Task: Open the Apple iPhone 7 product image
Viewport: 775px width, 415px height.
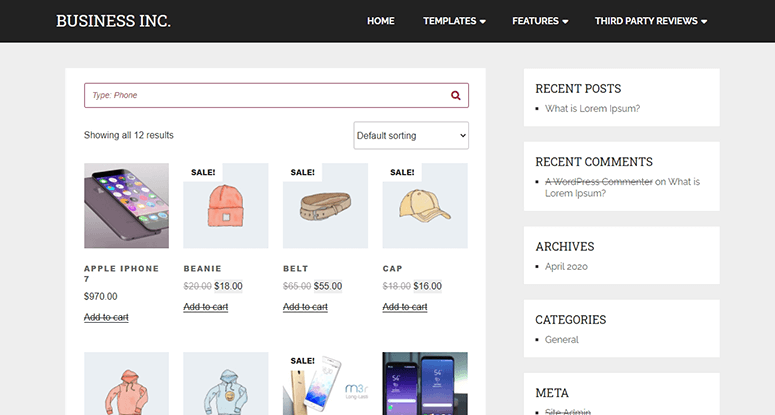Action: (x=127, y=206)
